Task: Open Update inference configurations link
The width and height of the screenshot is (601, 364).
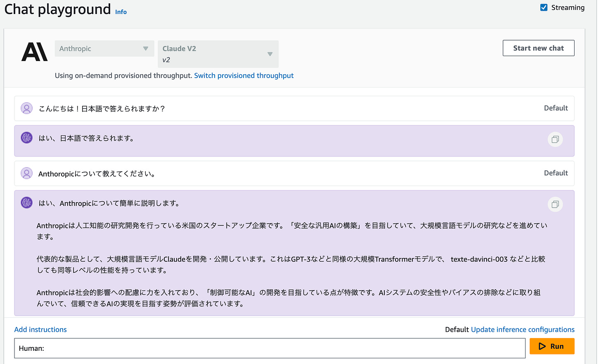Action: [523, 329]
